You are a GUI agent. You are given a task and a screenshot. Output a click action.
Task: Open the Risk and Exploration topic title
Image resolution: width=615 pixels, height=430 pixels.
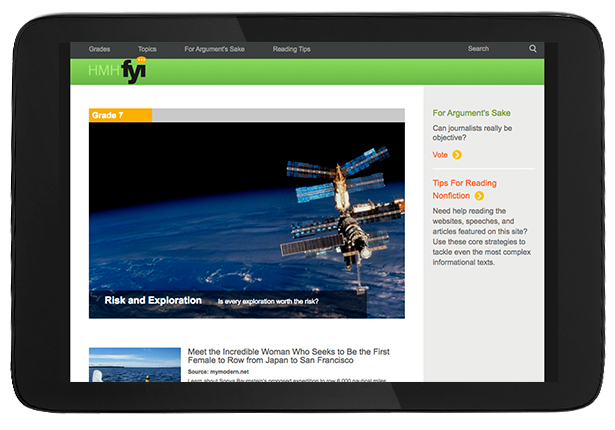pyautogui.click(x=153, y=300)
